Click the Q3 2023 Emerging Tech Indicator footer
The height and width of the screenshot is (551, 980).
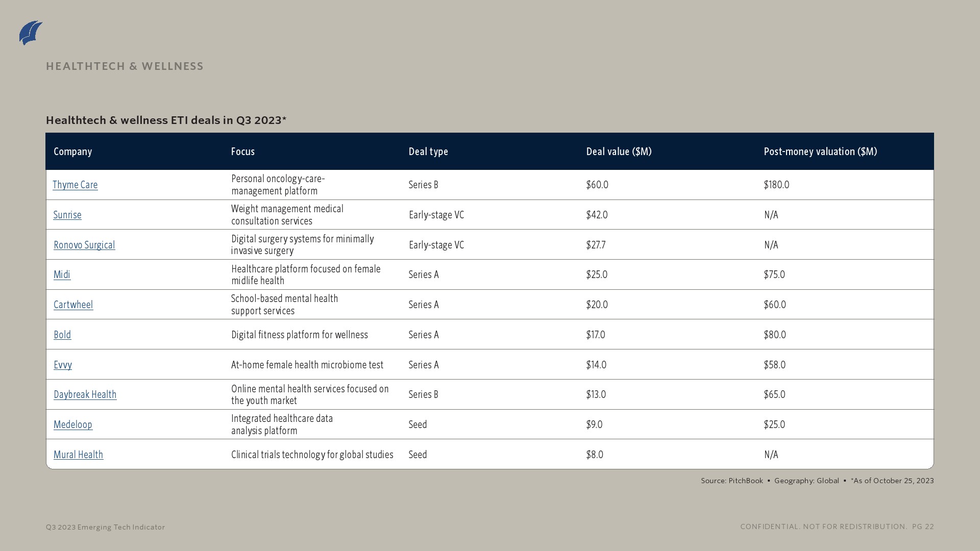[105, 527]
